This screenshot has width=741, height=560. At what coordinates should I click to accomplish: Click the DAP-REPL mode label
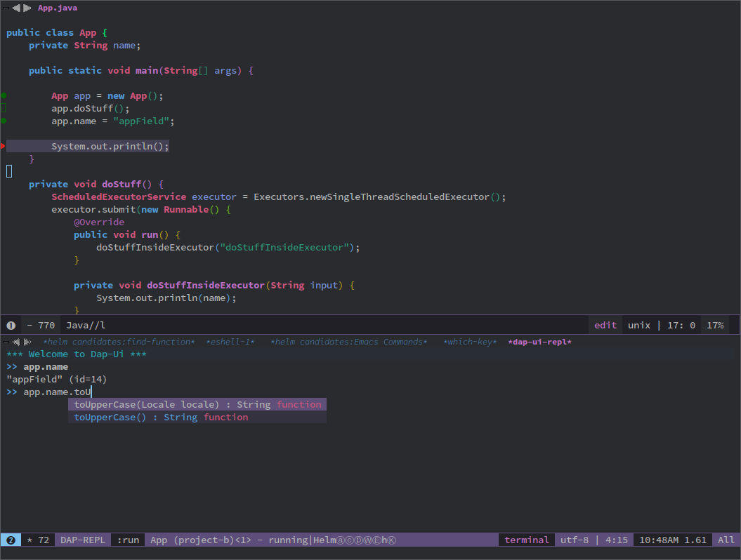point(83,540)
